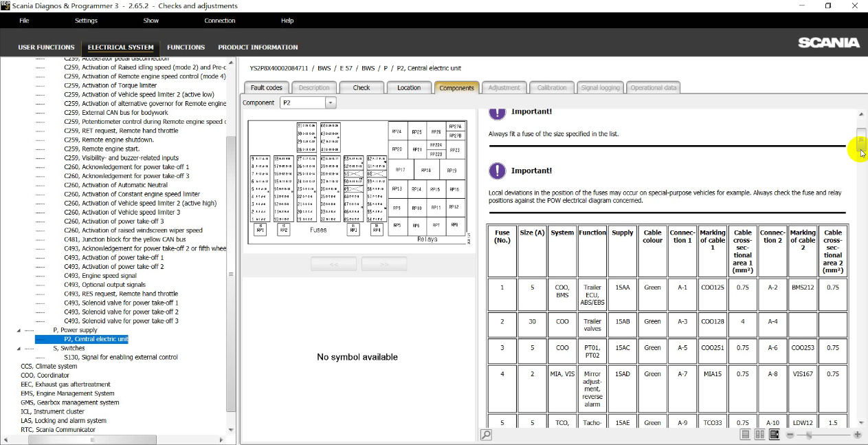Select C493, Solenoid valve for power take-off 3

pos(121,321)
